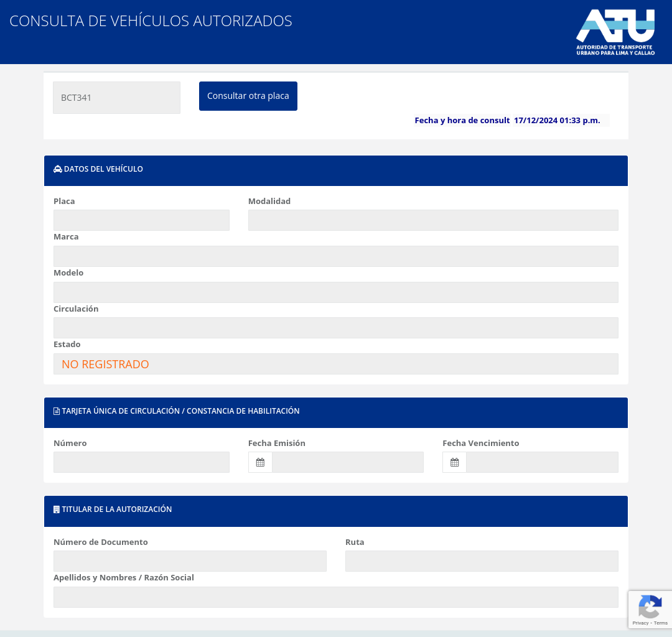672x637 pixels.
Task: Click the Estado field showing NO REGISTRADO
Action: tap(336, 364)
